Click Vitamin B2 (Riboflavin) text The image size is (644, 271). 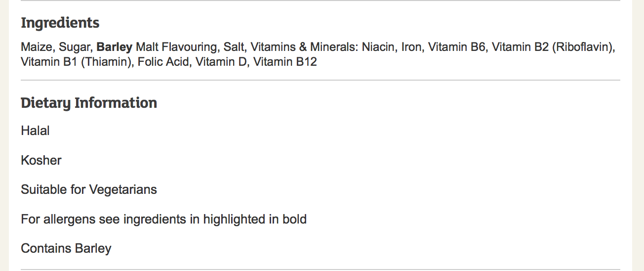pos(554,47)
